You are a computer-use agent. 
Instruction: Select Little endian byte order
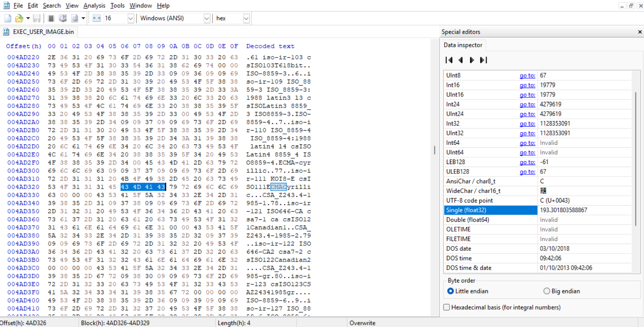point(451,291)
